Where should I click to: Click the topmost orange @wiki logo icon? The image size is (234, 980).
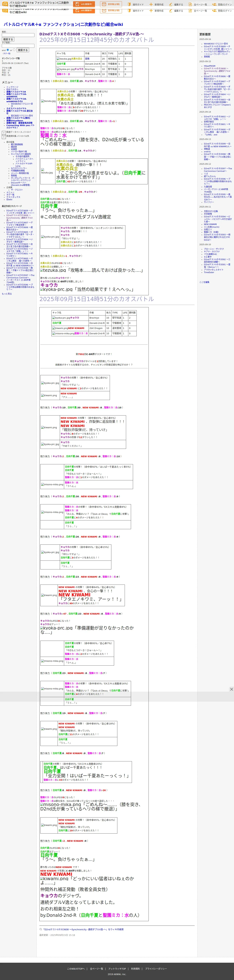[x=5, y=4]
